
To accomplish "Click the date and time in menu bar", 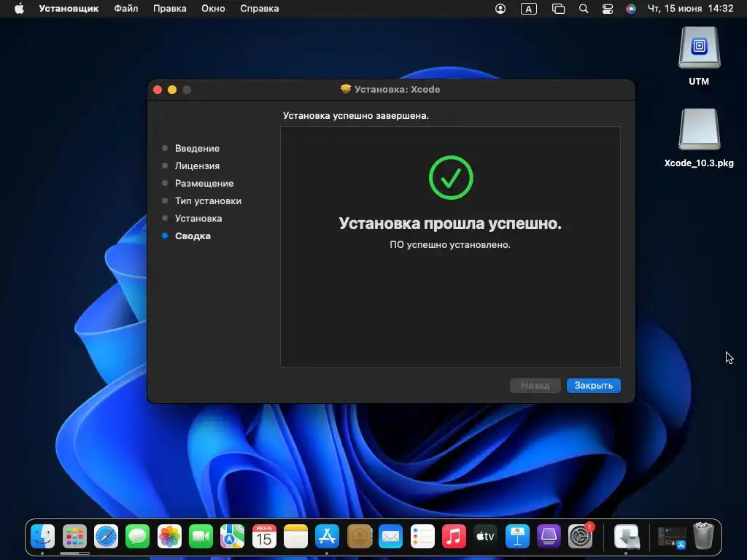I will pos(690,9).
